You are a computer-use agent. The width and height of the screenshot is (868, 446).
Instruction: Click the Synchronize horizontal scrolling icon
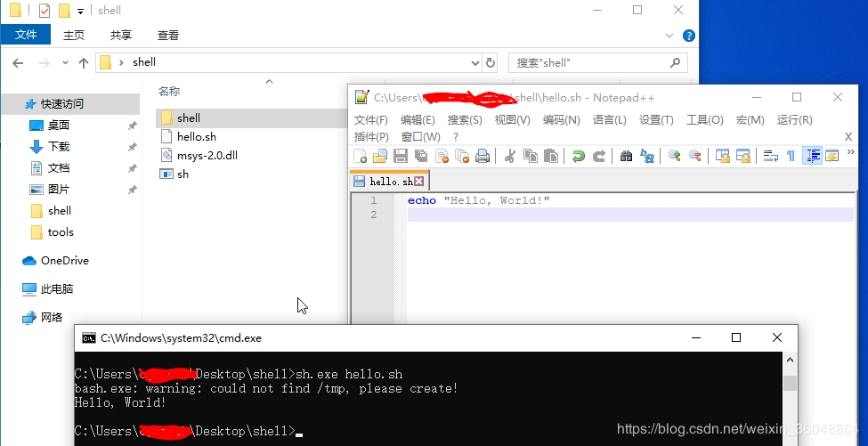point(742,156)
